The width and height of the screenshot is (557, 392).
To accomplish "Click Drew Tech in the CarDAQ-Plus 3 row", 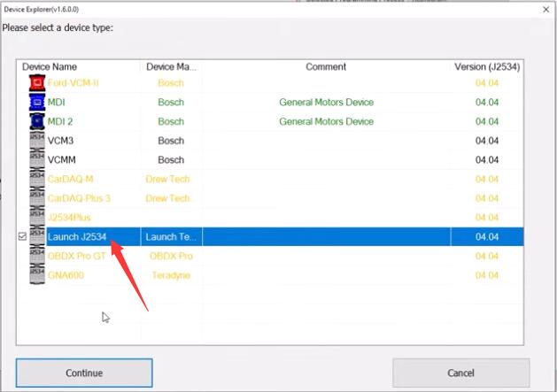I will pyautogui.click(x=167, y=198).
